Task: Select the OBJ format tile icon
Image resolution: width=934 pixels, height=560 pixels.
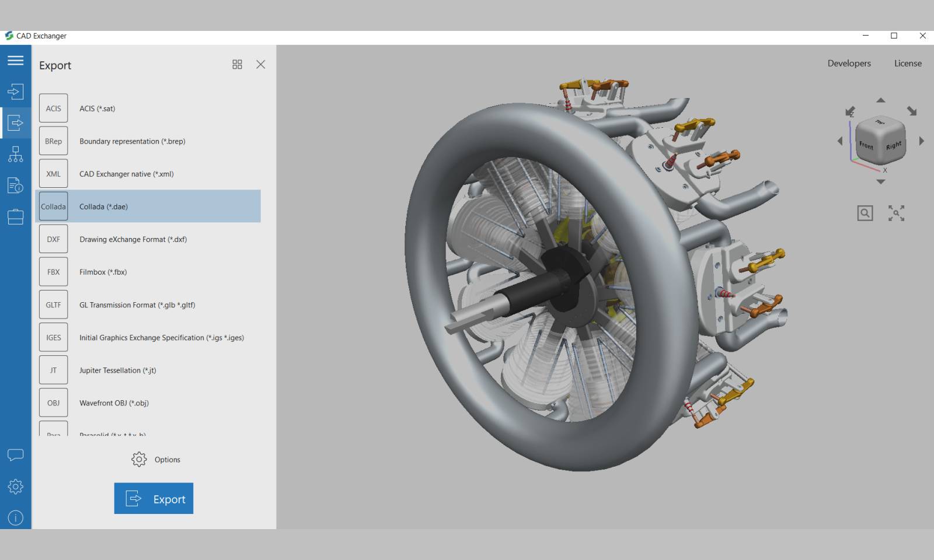Action: pos(53,402)
